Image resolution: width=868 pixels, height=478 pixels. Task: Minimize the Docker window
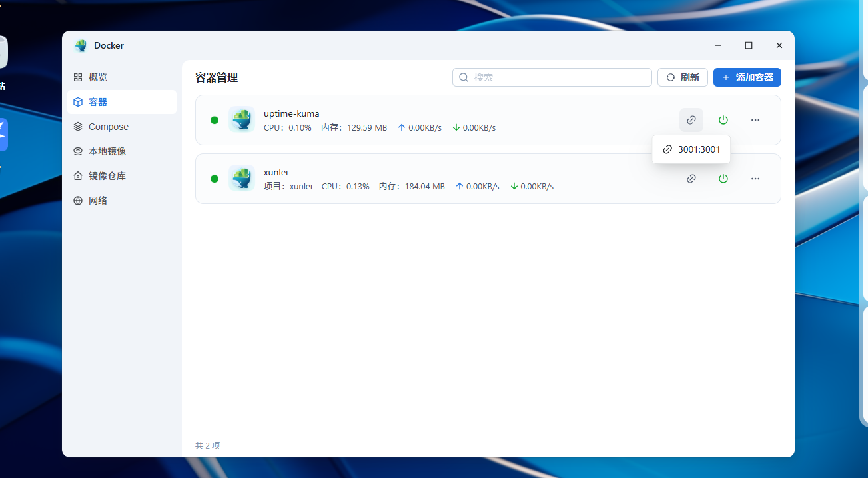pyautogui.click(x=718, y=45)
